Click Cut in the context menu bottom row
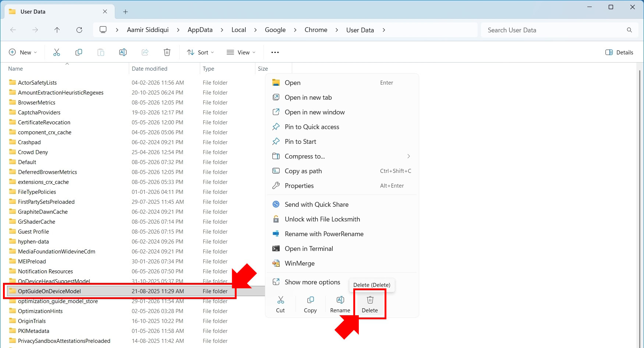This screenshot has width=644, height=348. click(x=280, y=304)
